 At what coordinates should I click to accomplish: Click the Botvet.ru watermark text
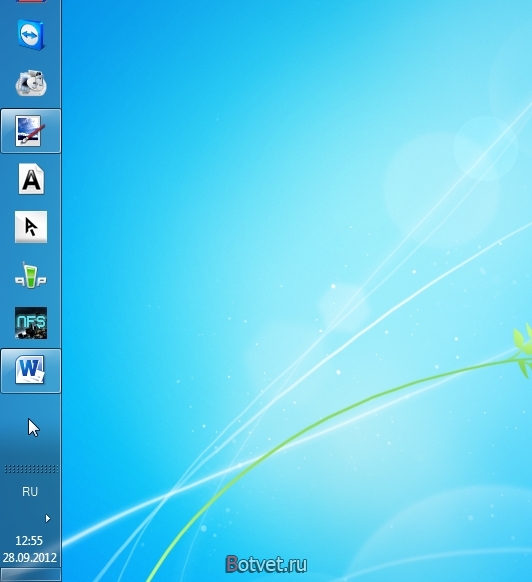click(266, 565)
